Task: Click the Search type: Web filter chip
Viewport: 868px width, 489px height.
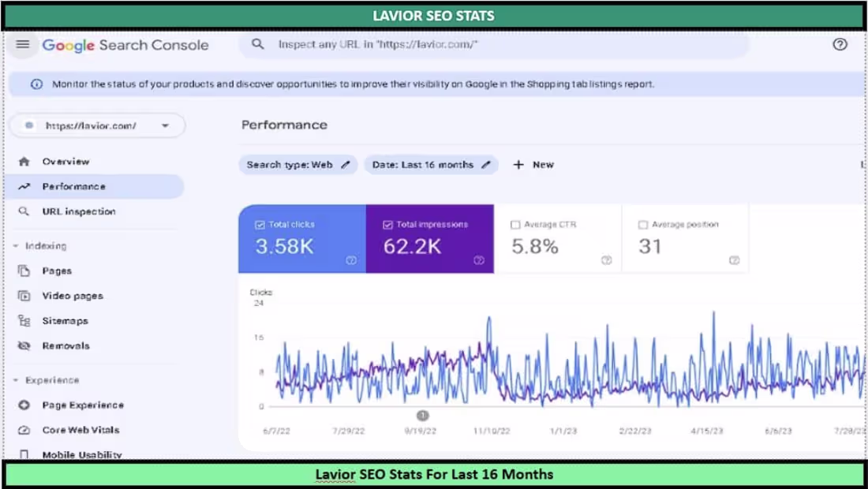Action: point(298,165)
